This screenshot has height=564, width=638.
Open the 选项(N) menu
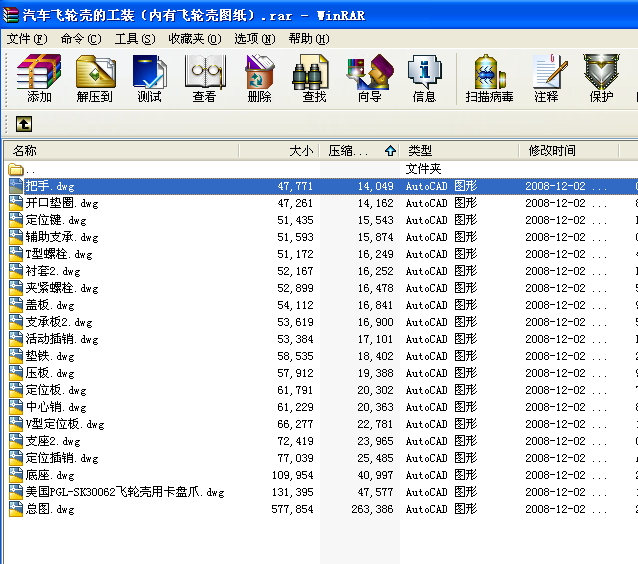(x=255, y=39)
